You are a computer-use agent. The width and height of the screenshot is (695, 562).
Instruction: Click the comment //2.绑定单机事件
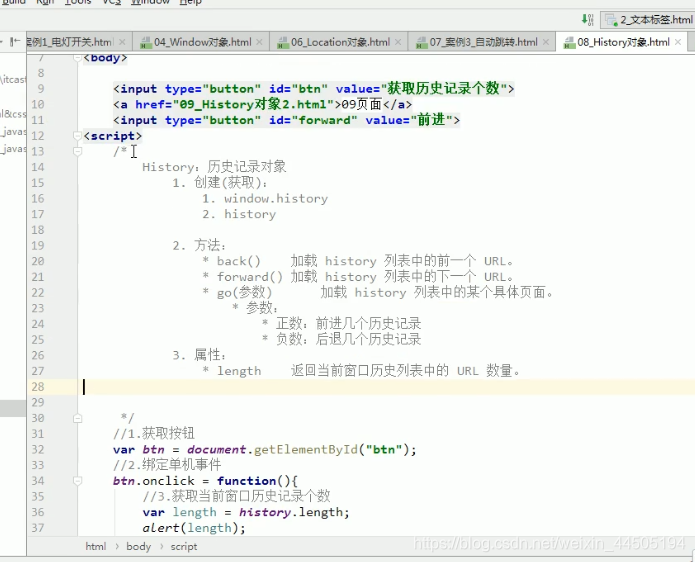click(x=167, y=465)
